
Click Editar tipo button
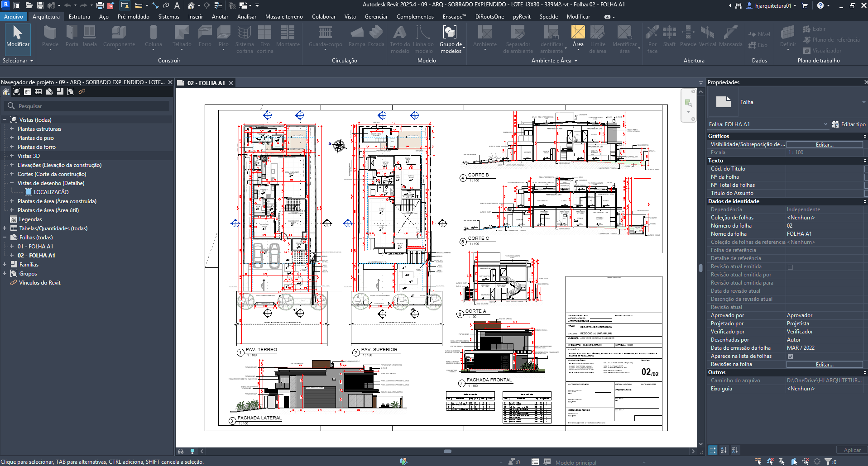pos(849,124)
